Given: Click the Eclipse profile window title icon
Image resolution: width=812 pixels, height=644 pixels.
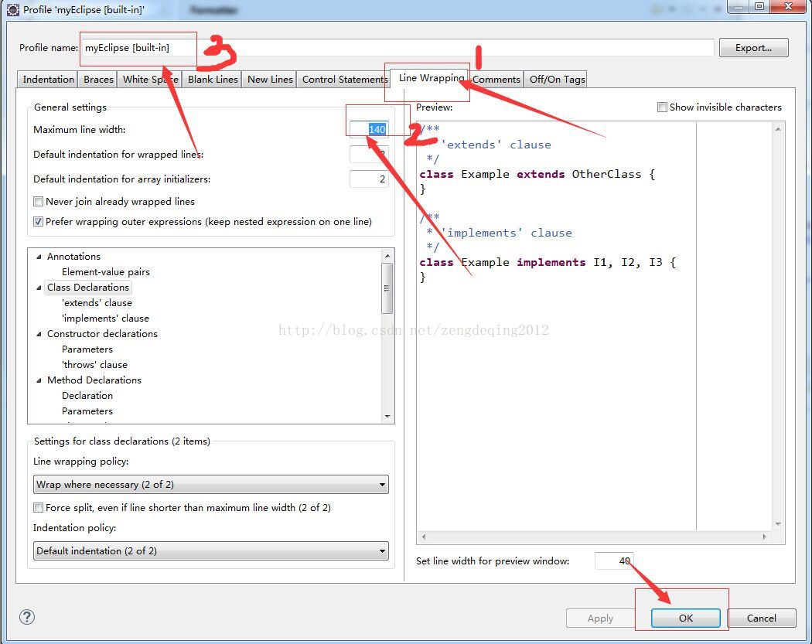Looking at the screenshot, I should tap(13, 9).
